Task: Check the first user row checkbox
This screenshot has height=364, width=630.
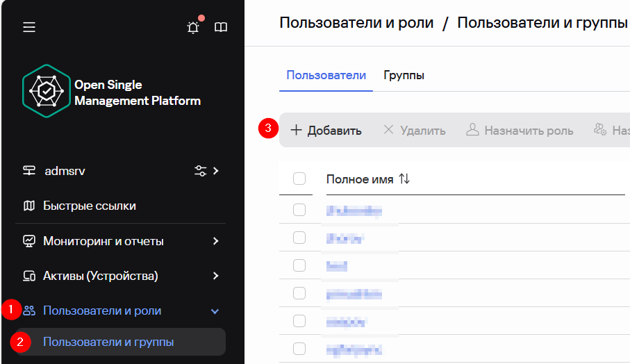Action: (x=299, y=210)
